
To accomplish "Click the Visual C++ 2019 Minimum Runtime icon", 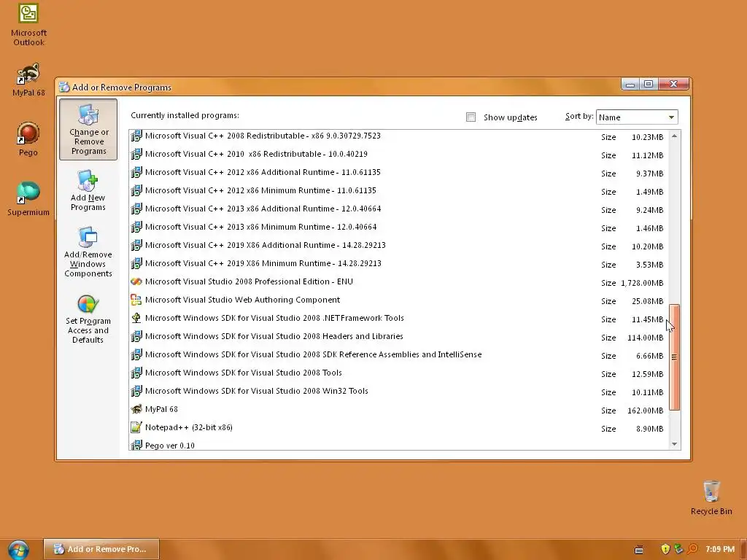I will [136, 263].
